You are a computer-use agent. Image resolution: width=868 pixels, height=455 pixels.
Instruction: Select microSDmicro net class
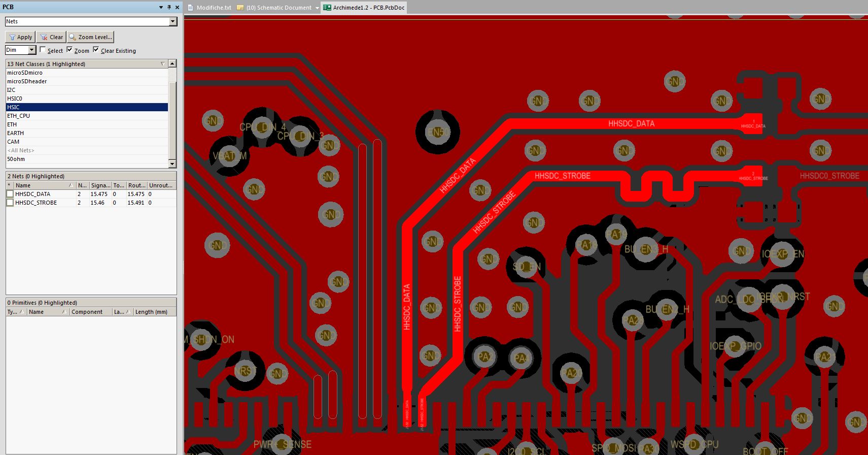pyautogui.click(x=87, y=73)
